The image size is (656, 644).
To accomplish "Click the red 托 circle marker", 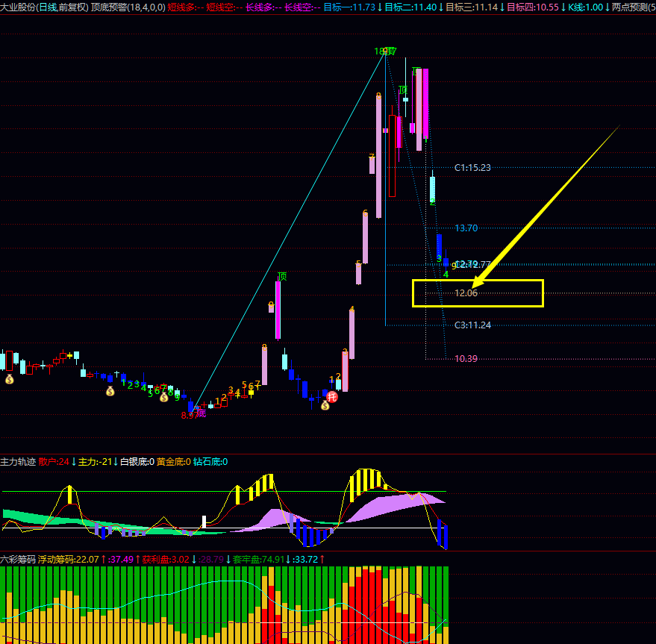I will (332, 397).
